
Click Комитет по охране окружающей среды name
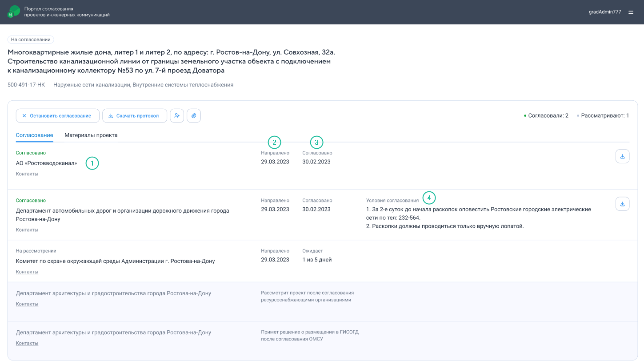pos(116,261)
